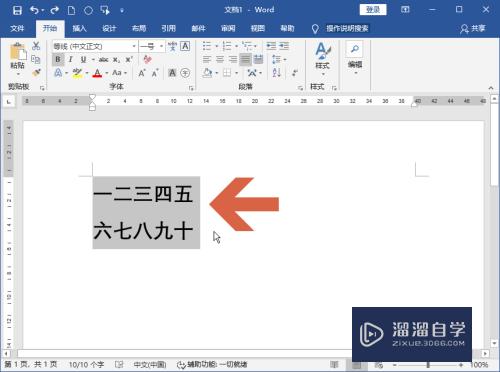Open the Editing menu
This screenshot has width=500, height=372.
[x=355, y=59]
